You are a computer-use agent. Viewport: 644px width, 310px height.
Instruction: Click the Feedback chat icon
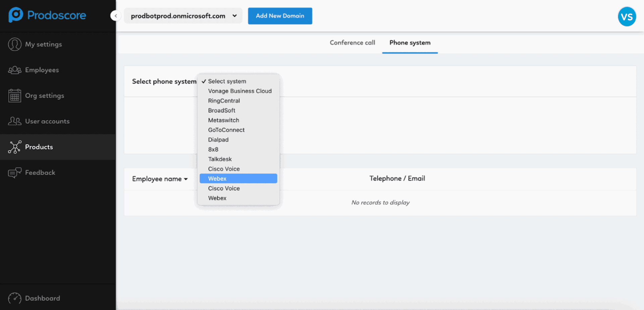(15, 173)
